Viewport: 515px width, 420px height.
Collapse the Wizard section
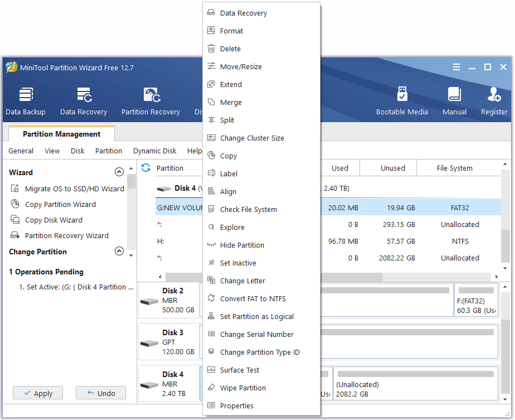click(x=119, y=172)
